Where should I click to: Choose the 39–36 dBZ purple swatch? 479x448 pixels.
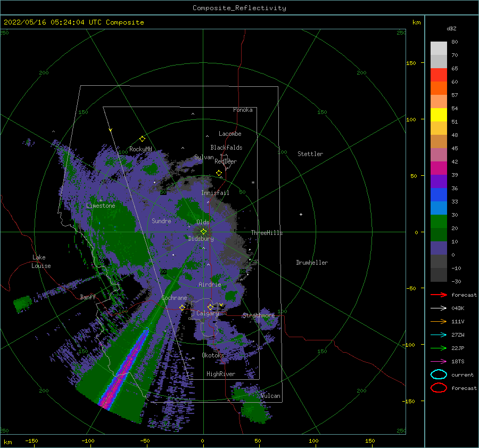[x=439, y=181]
